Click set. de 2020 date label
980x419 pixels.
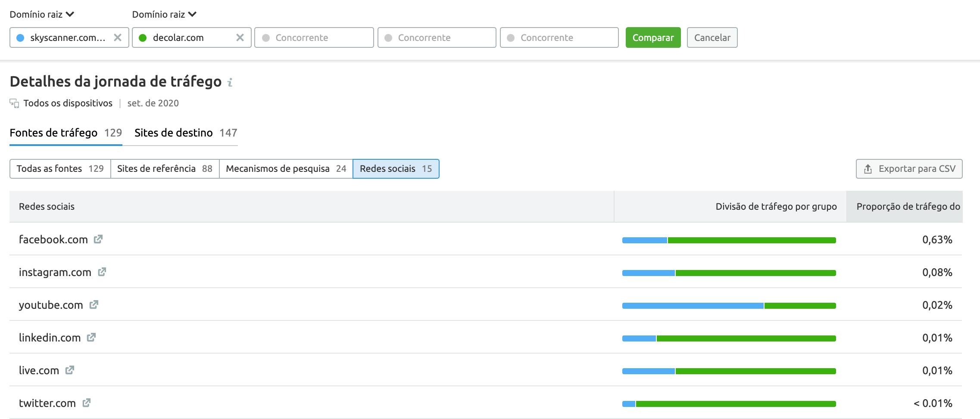click(153, 103)
